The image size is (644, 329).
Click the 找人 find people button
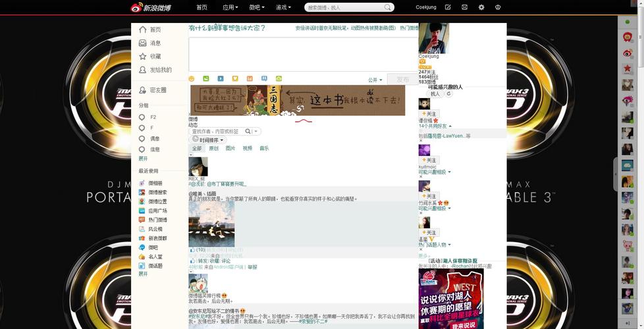tap(435, 94)
